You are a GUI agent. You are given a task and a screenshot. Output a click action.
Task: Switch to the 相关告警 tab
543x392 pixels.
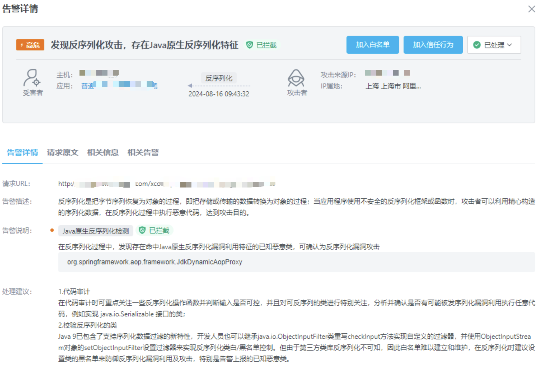click(x=143, y=152)
